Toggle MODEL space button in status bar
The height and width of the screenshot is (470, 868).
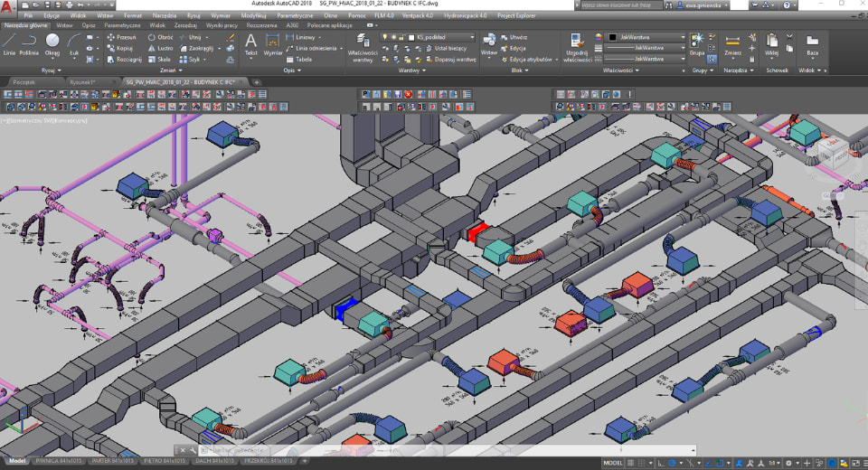point(612,461)
